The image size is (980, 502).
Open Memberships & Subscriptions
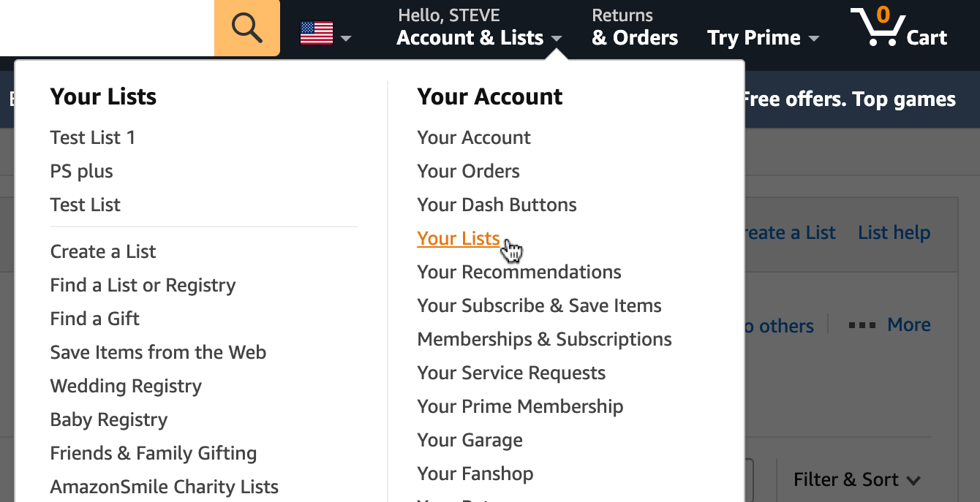click(544, 338)
